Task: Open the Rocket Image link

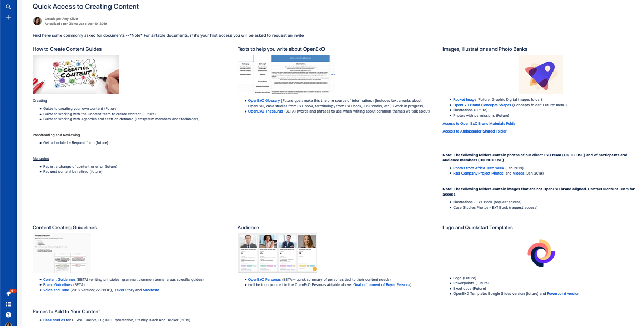Action: click(x=465, y=99)
